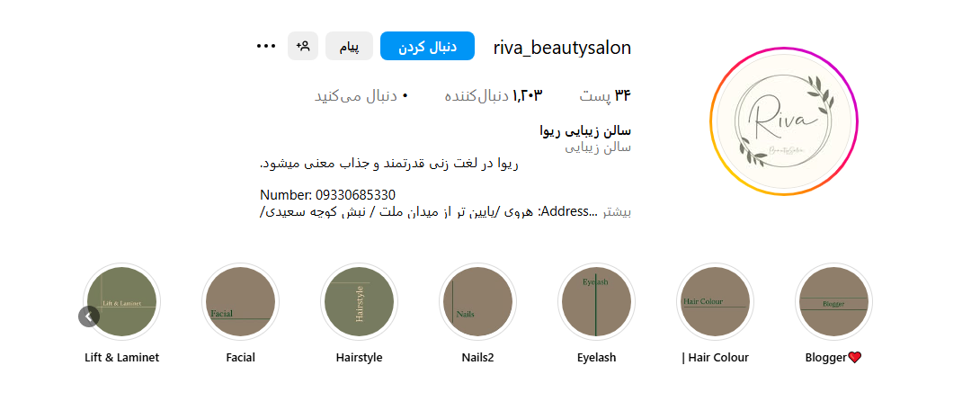Click the blue دنبال کردن follow button
This screenshot has width=980, height=410.
click(427, 46)
